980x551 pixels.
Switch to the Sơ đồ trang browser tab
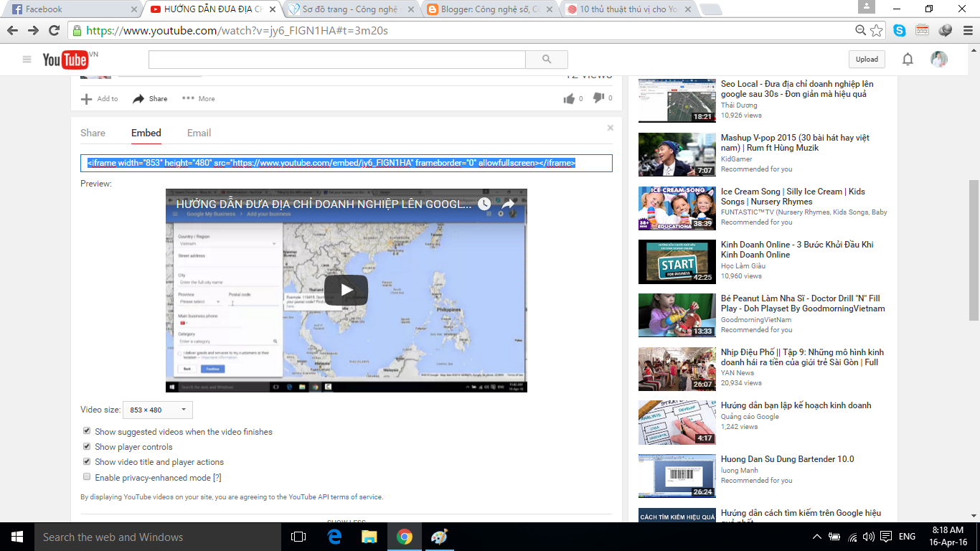tap(352, 9)
